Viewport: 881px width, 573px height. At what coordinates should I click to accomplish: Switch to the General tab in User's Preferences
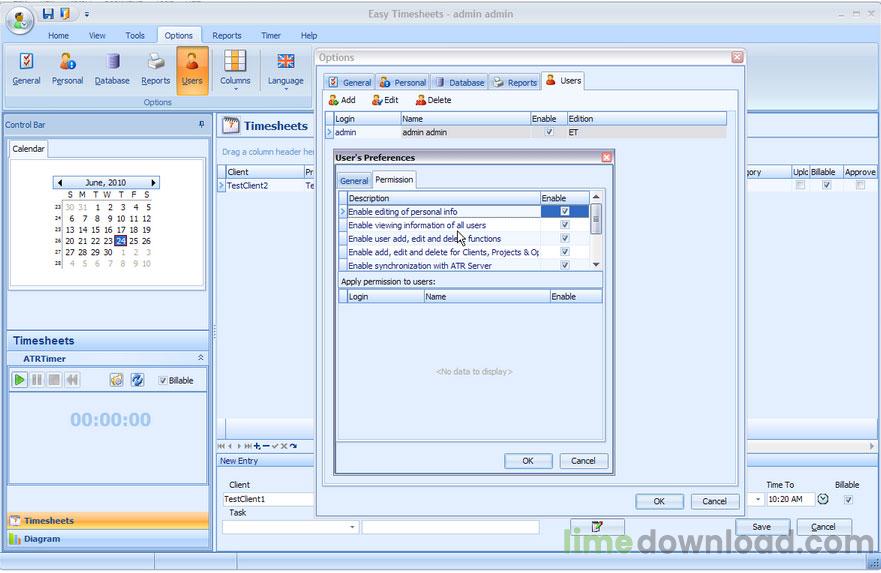point(354,181)
